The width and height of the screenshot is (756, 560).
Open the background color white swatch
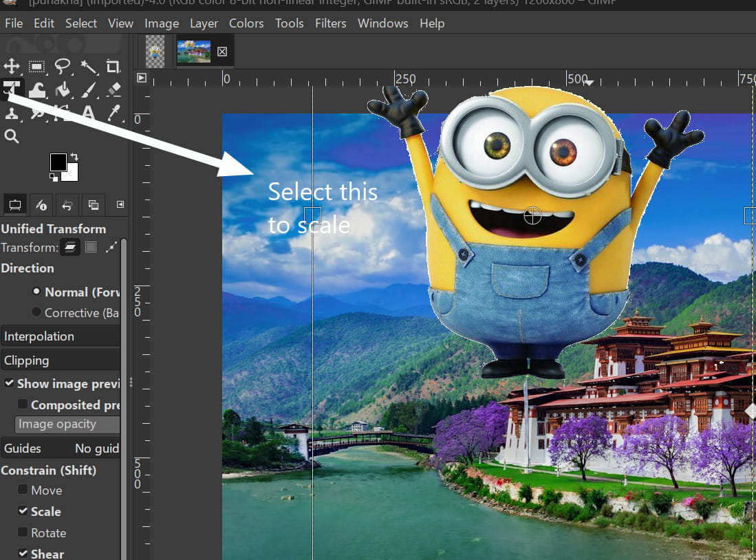(72, 174)
